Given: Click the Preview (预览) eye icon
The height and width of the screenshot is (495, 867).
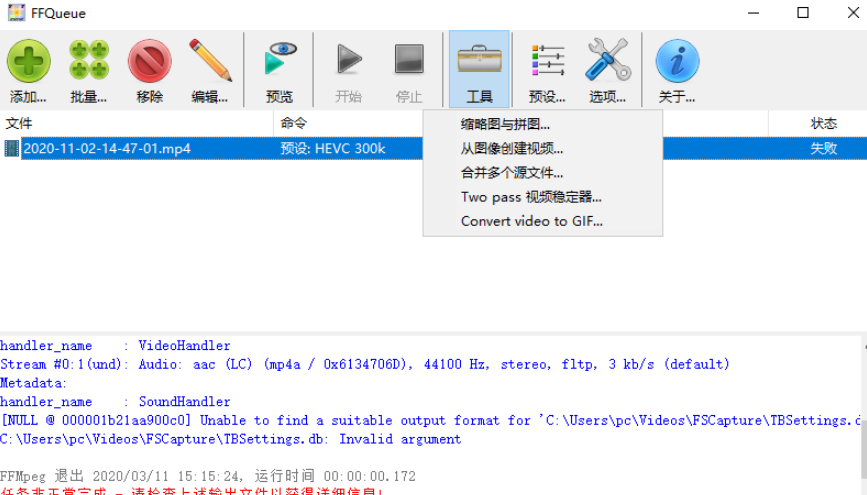Looking at the screenshot, I should (280, 58).
